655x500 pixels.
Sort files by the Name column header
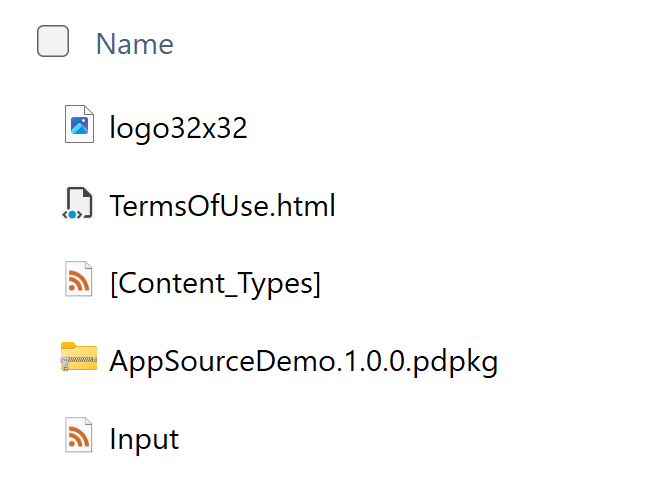point(134,44)
